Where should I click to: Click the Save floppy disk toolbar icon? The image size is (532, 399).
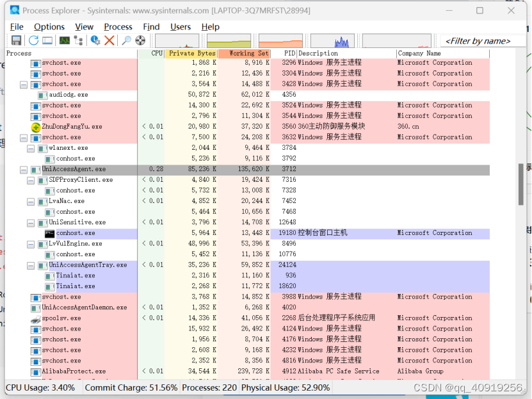pos(16,40)
